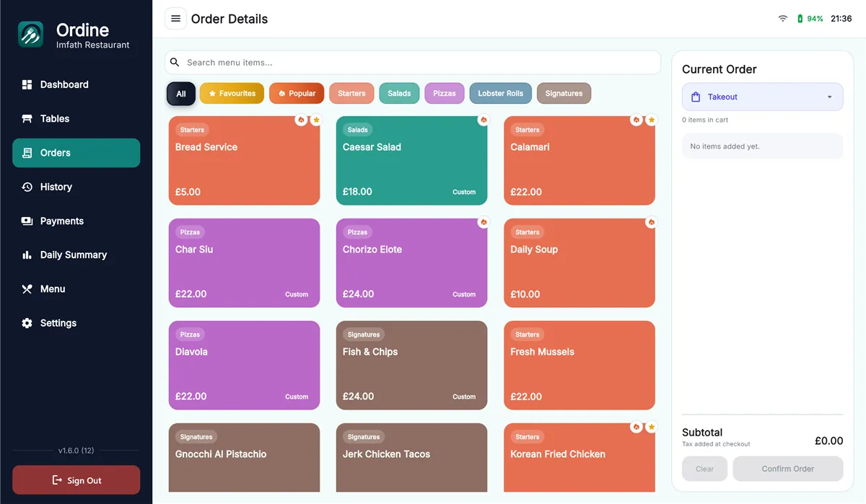Click the Sign Out button
Screen dimensions: 866x504
click(x=76, y=480)
